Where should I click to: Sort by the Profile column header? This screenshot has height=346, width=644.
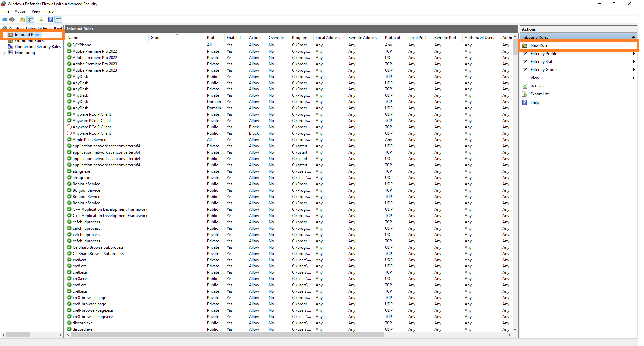coord(215,38)
